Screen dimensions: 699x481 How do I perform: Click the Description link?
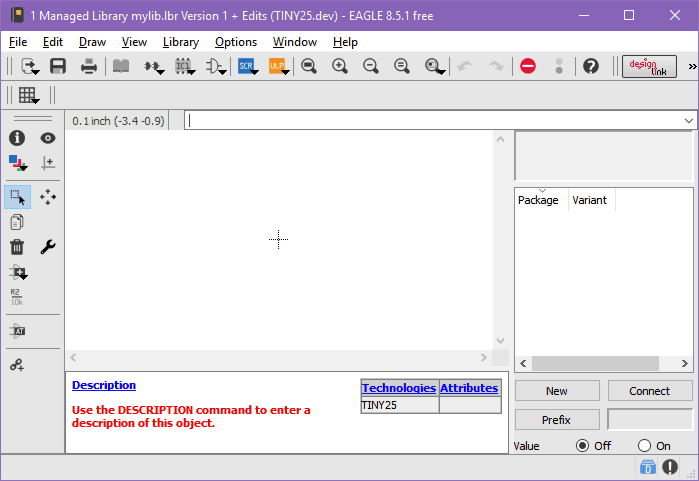tap(104, 385)
